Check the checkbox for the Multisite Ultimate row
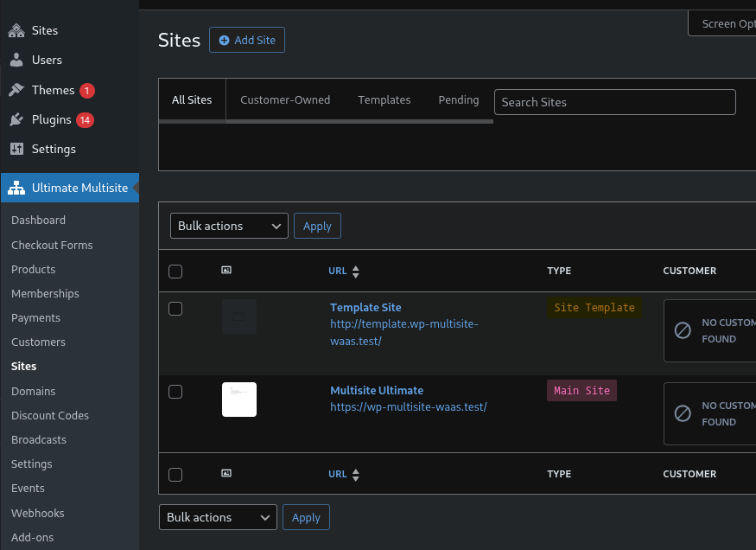 coord(175,391)
